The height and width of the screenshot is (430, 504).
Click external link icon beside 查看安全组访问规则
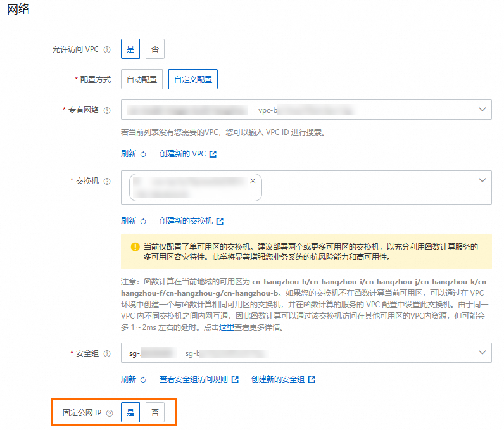point(235,380)
